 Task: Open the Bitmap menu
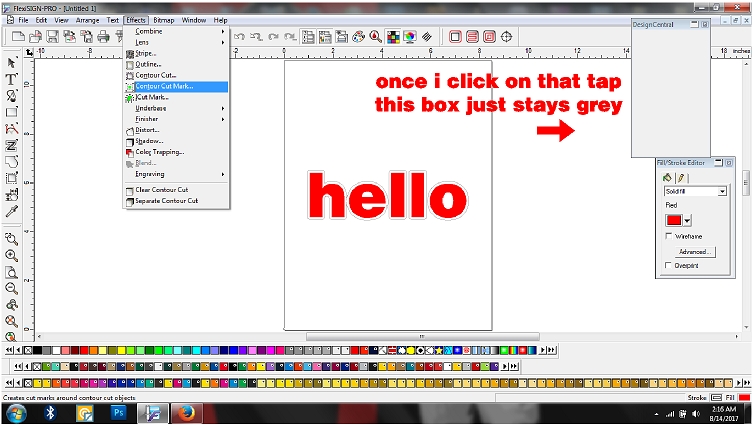163,20
